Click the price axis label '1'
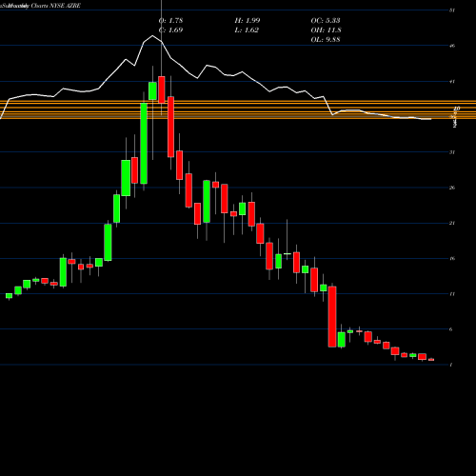Image resolution: width=476 pixels, height=476 pixels. [451, 365]
